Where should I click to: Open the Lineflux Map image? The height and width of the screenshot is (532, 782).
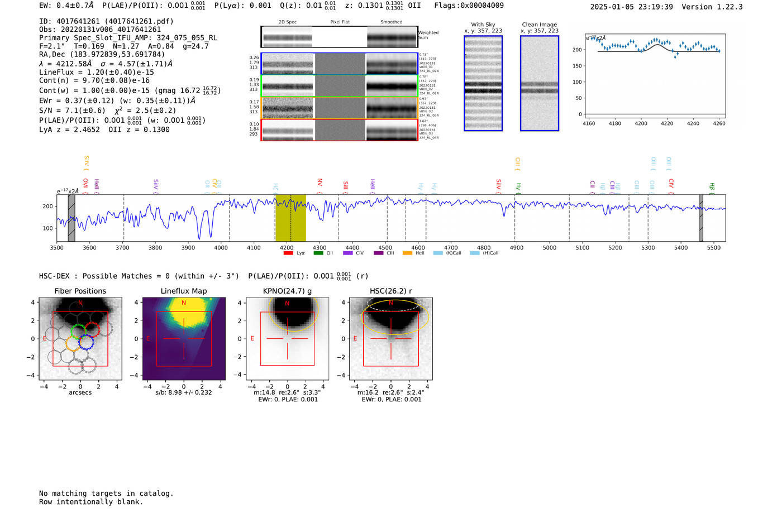click(x=184, y=339)
